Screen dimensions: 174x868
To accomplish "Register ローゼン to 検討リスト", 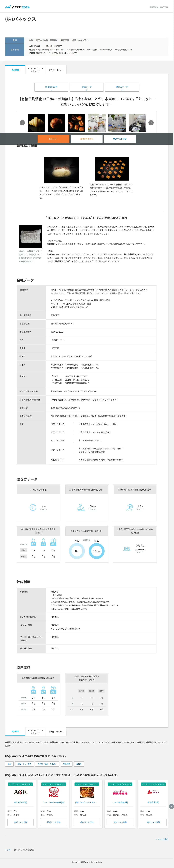I will tap(87, 822).
